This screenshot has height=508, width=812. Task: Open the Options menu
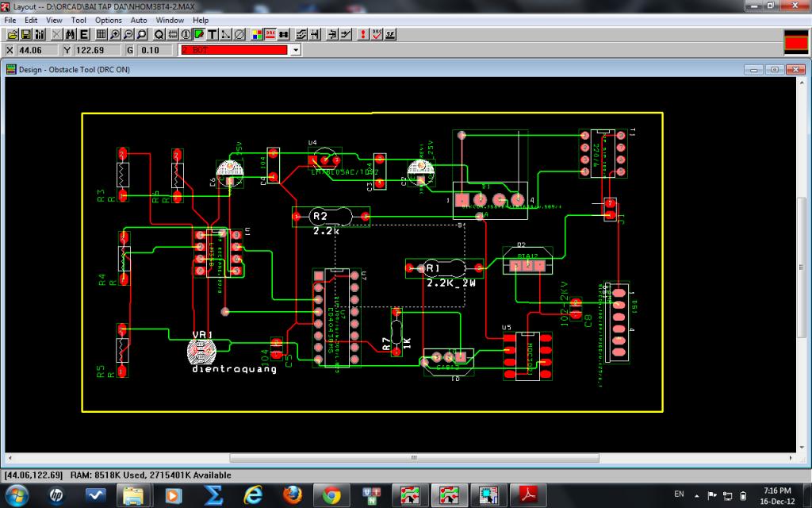[109, 20]
